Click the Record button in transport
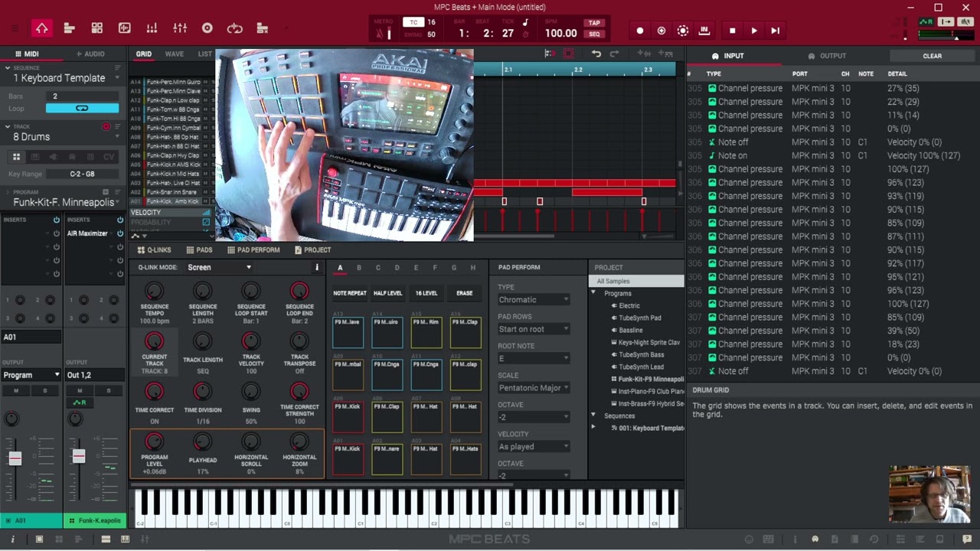Screen dimensions: 980x551 [x=640, y=31]
